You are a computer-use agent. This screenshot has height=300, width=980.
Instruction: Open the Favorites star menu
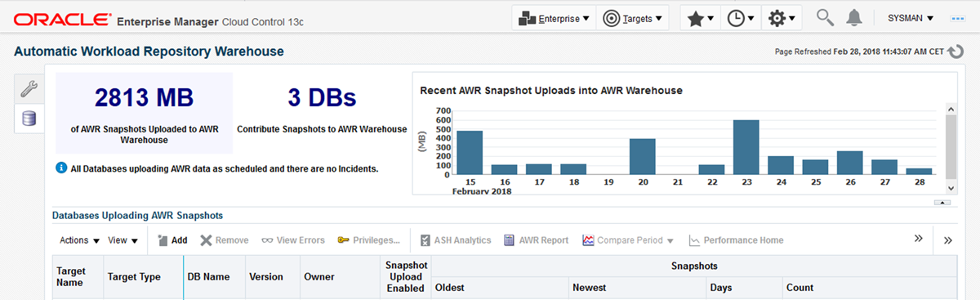click(700, 18)
